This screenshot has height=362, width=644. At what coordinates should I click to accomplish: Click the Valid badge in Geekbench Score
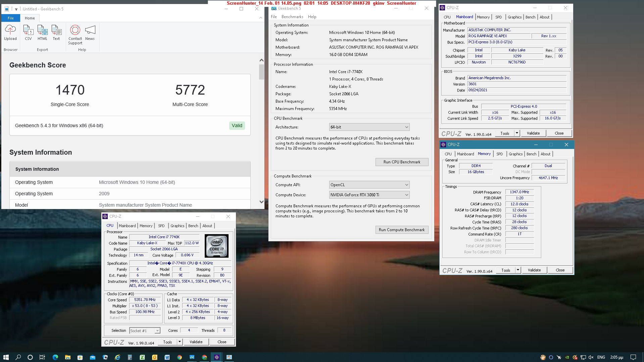point(237,125)
